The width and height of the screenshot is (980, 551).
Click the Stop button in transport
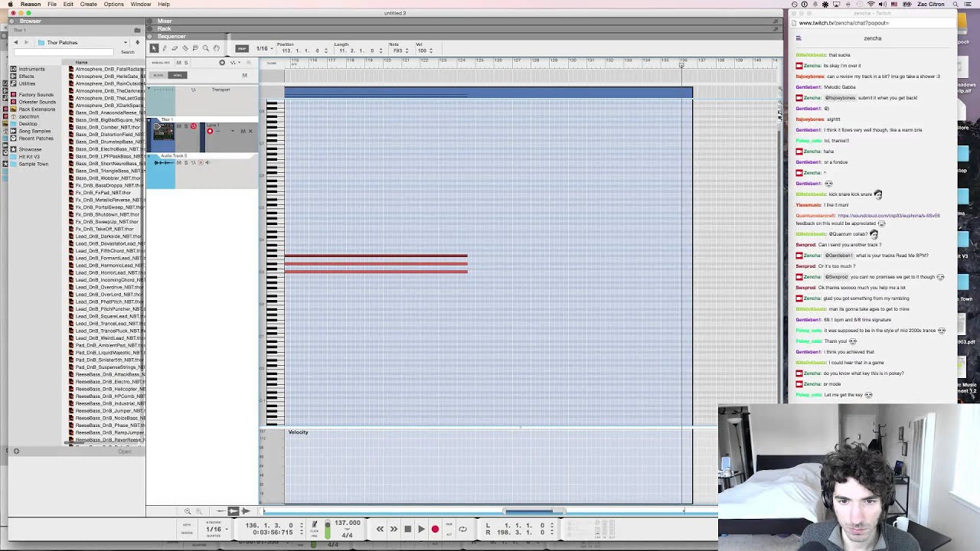click(407, 529)
